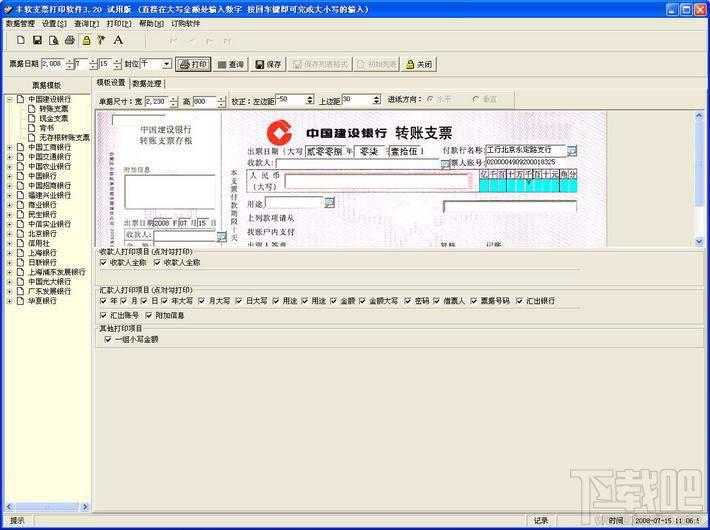Click the font letter A toolbar icon
The image size is (710, 530).
[118, 40]
